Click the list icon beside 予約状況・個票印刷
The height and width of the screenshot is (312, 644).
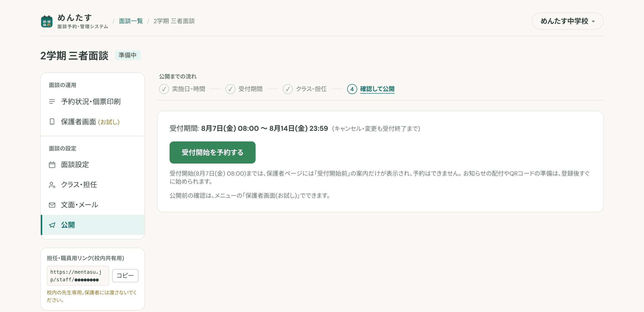pyautogui.click(x=52, y=101)
